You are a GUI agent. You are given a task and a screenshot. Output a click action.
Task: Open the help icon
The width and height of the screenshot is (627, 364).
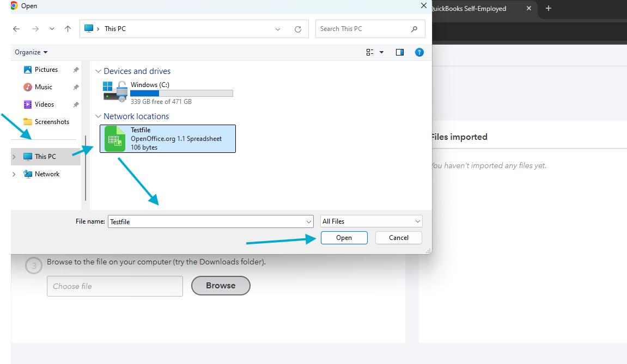419,52
